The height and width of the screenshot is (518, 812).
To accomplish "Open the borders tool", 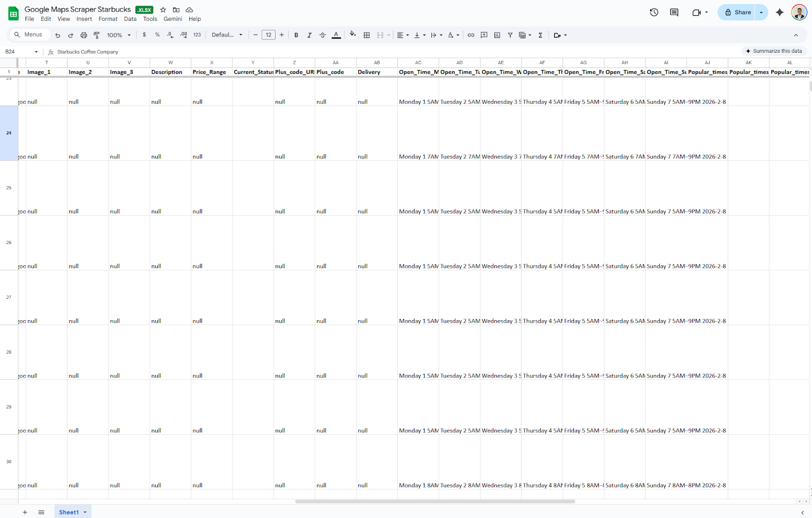I will coord(366,35).
